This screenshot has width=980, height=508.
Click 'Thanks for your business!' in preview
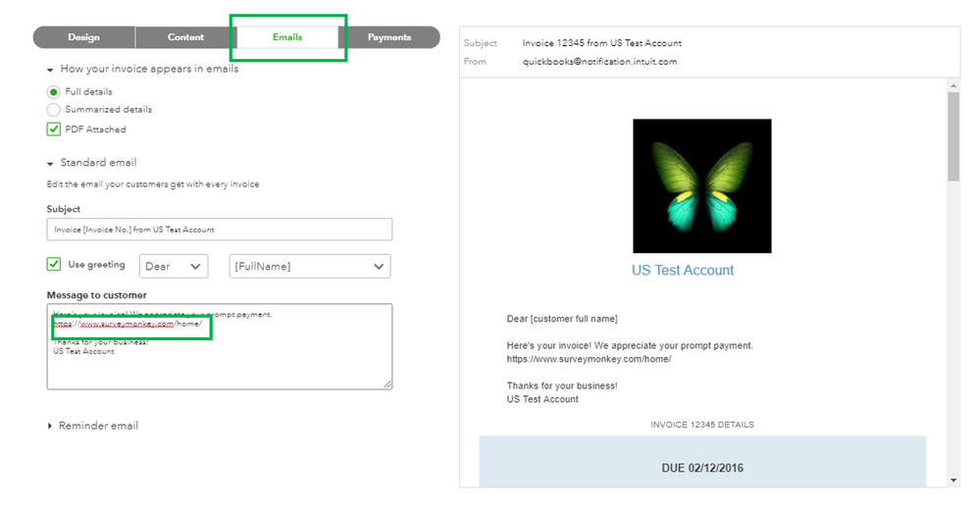point(562,386)
